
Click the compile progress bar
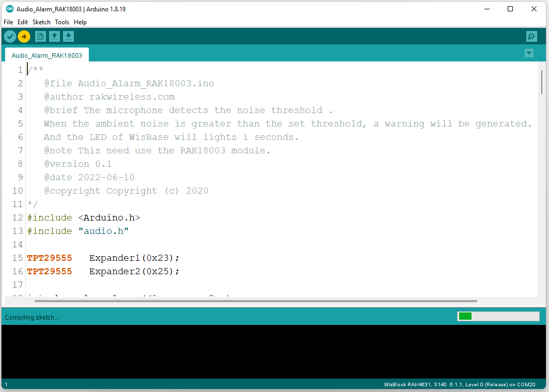pos(498,317)
